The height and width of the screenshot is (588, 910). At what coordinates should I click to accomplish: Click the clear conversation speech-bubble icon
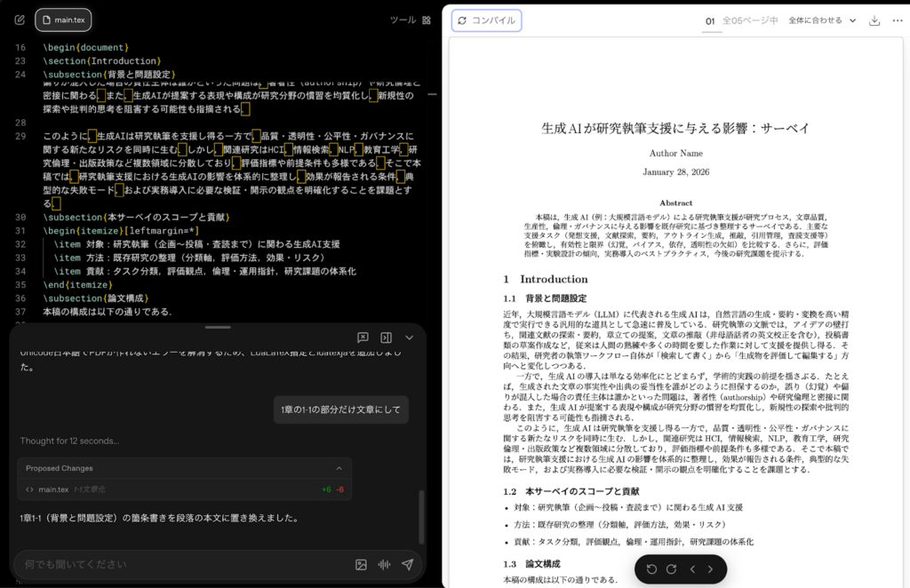[362, 338]
